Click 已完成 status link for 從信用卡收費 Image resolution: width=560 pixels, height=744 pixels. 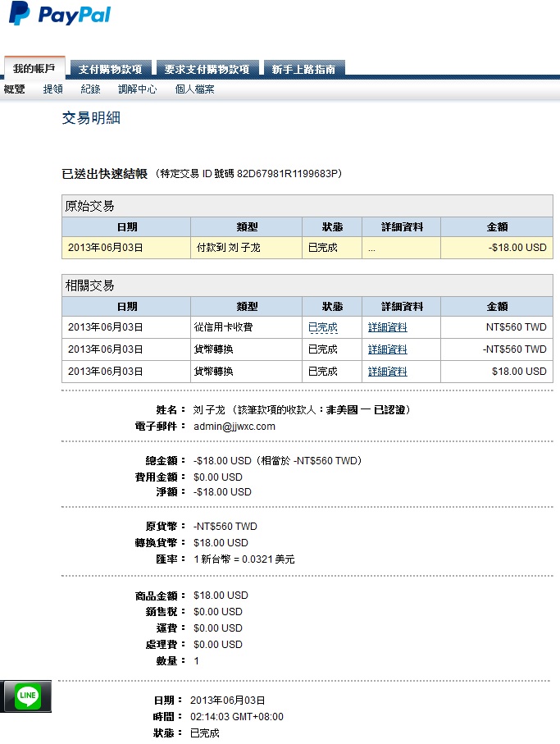[x=322, y=327]
